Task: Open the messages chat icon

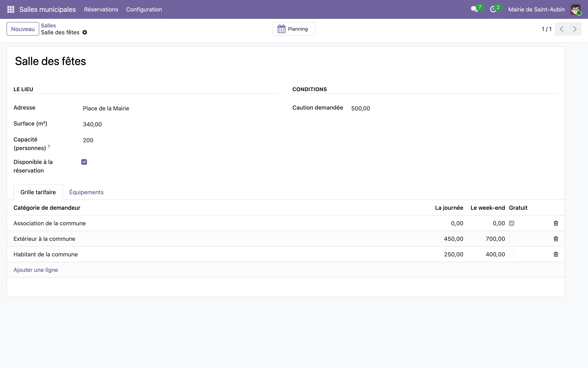Action: click(x=474, y=9)
